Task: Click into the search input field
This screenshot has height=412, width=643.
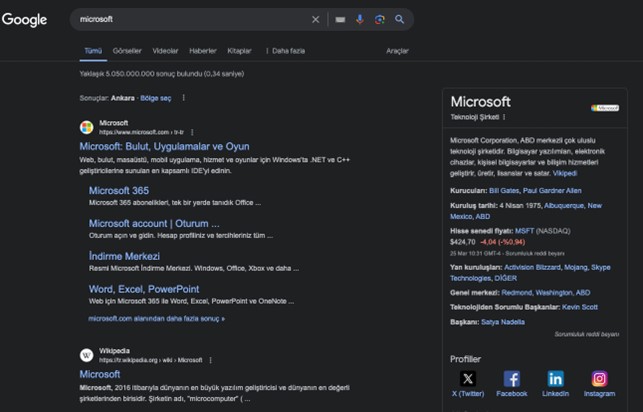Action: (190, 19)
